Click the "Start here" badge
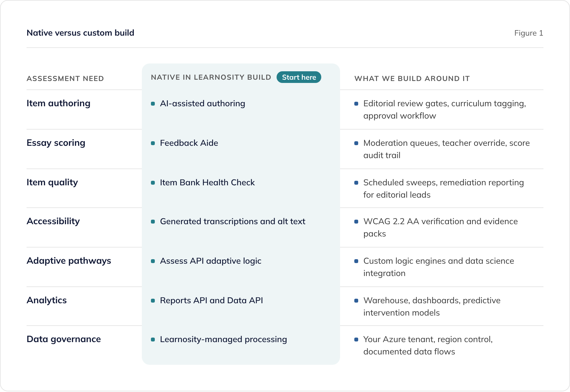The height and width of the screenshot is (392, 570). [x=299, y=77]
